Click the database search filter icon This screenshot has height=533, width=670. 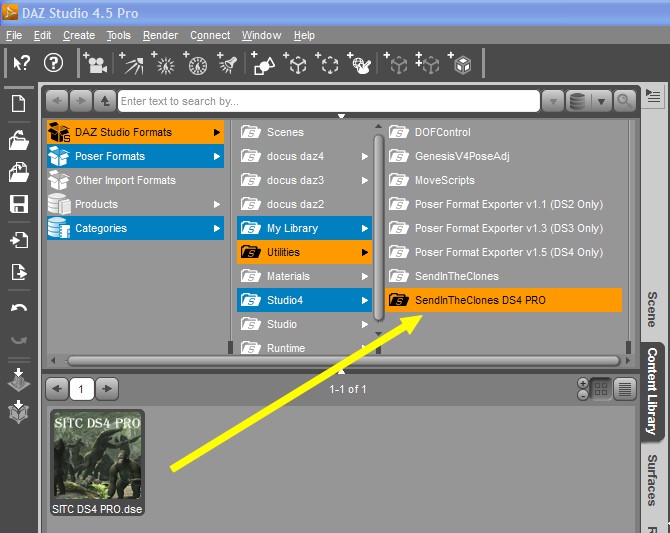pyautogui.click(x=578, y=101)
